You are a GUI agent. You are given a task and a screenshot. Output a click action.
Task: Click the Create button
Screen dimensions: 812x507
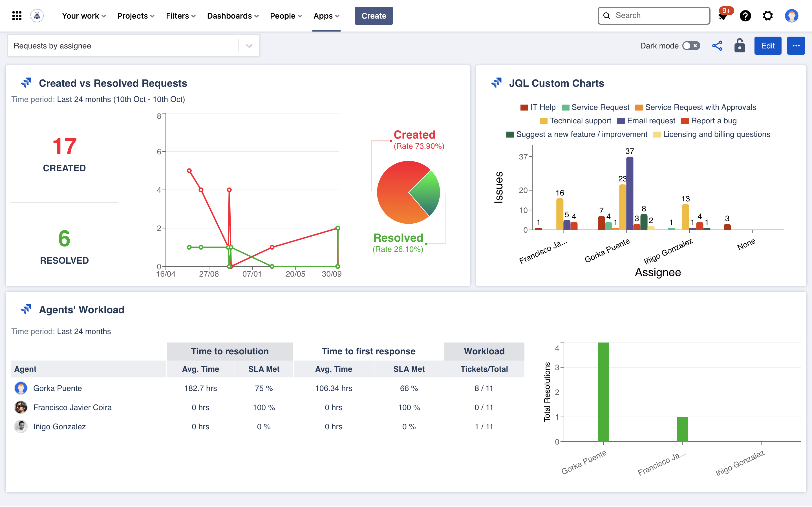tap(374, 16)
